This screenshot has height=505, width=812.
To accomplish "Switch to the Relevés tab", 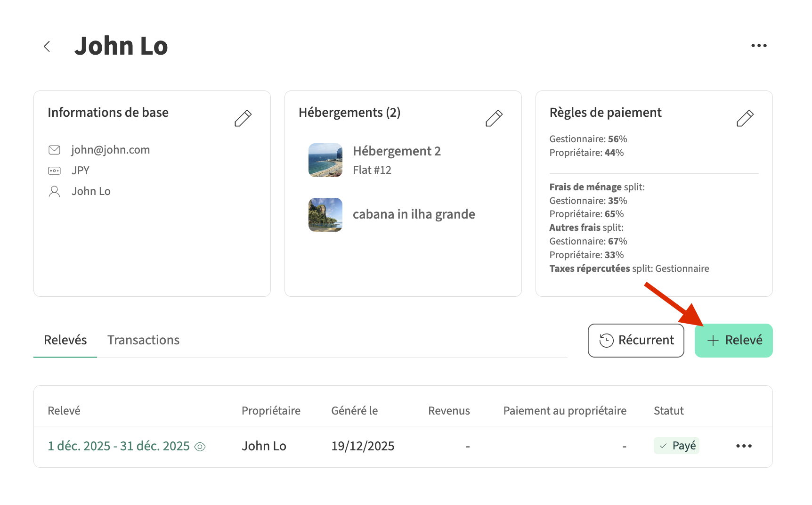I will [x=65, y=340].
